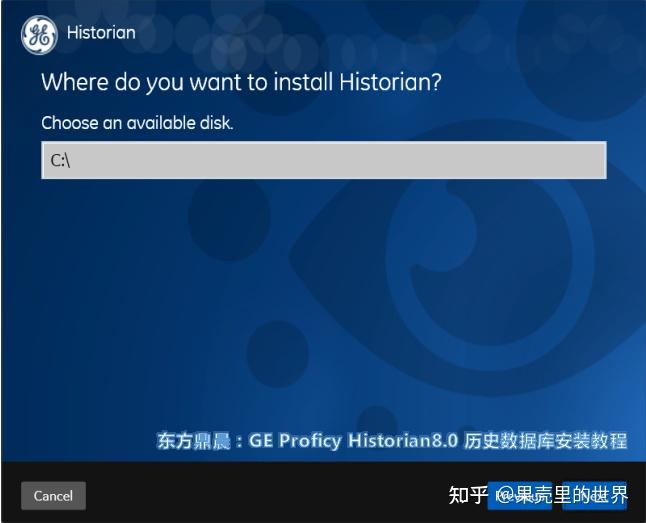This screenshot has width=646, height=523.
Task: Continue with the blue Next button
Action: 594,496
